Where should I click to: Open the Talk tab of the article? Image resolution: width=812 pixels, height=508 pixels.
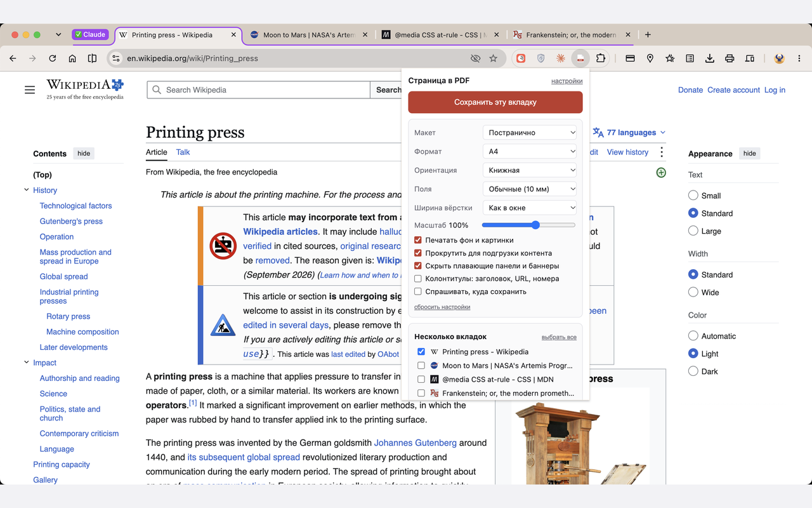click(183, 152)
